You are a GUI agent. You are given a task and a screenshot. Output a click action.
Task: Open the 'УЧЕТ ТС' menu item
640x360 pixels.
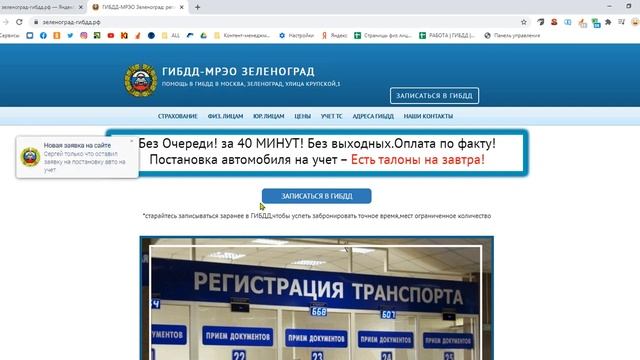pyautogui.click(x=331, y=116)
